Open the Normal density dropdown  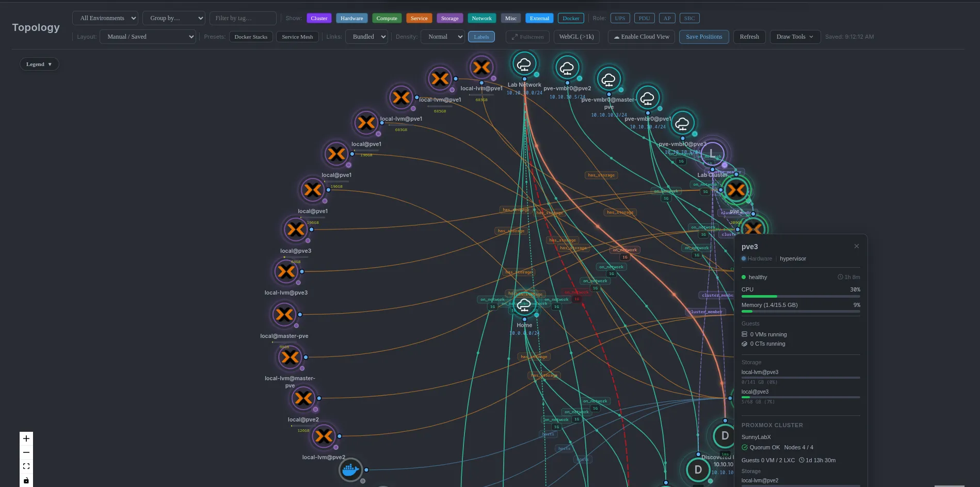coord(443,37)
